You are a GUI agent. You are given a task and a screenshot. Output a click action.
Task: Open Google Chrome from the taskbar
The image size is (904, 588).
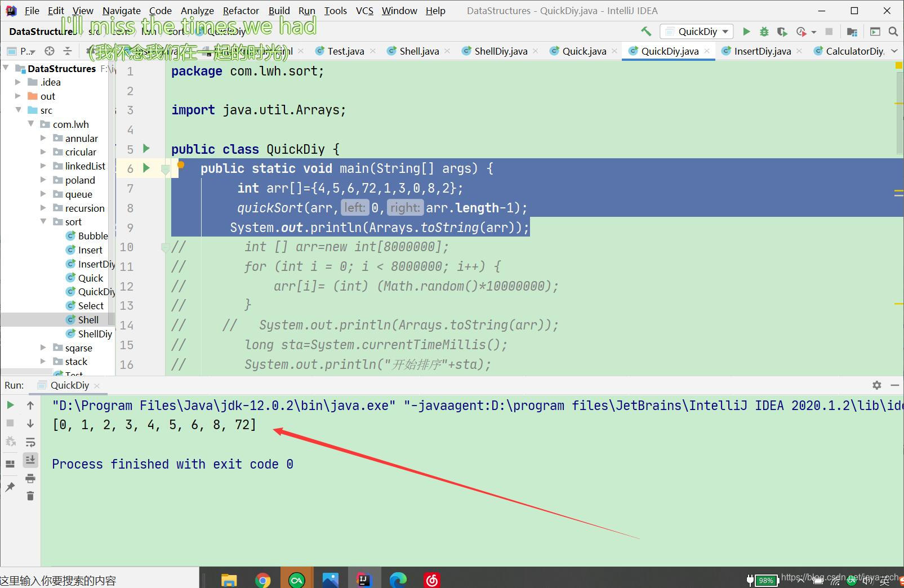[262, 580]
